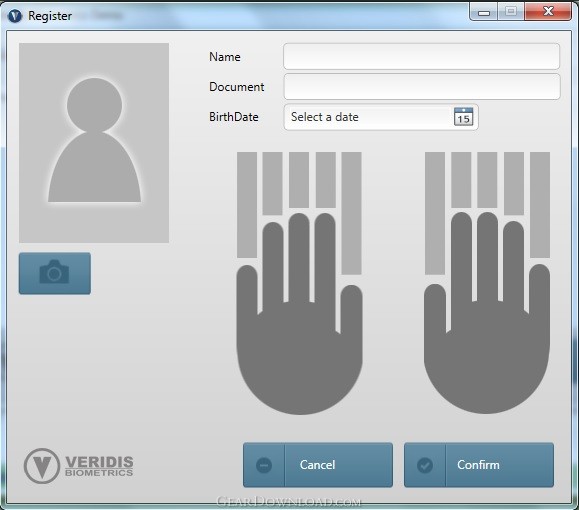Open the calendar date picker icon
The width and height of the screenshot is (579, 510).
(x=463, y=117)
